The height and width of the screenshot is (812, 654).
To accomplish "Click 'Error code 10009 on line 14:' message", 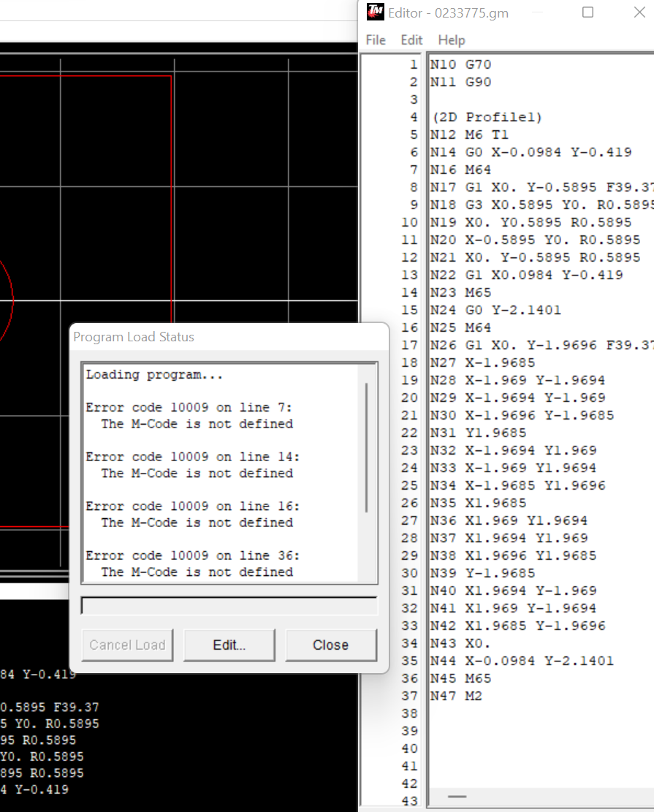I will click(193, 457).
